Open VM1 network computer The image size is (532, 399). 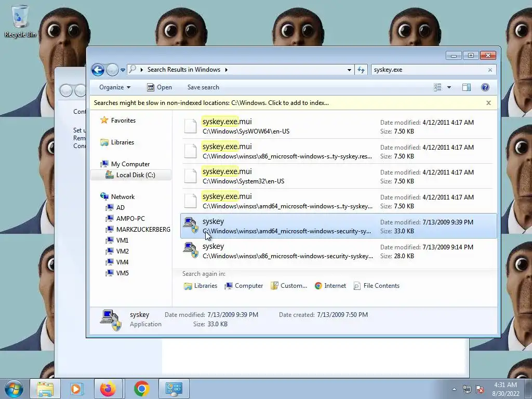pos(117,240)
